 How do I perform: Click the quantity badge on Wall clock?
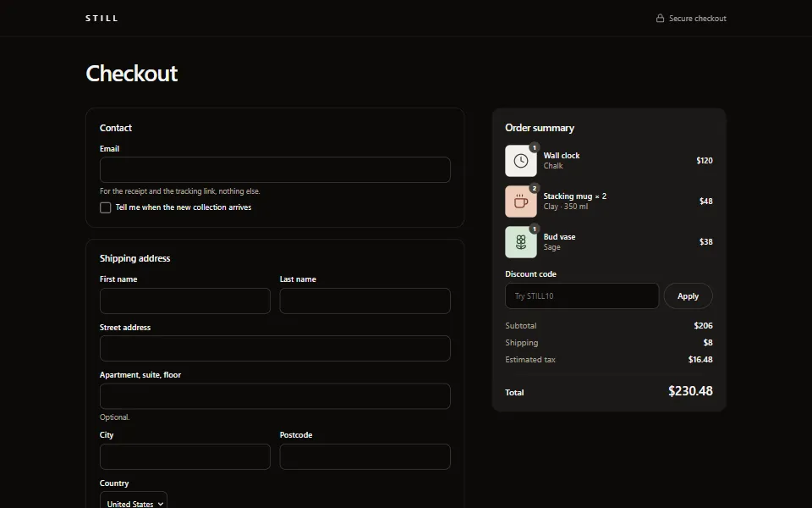click(535, 147)
